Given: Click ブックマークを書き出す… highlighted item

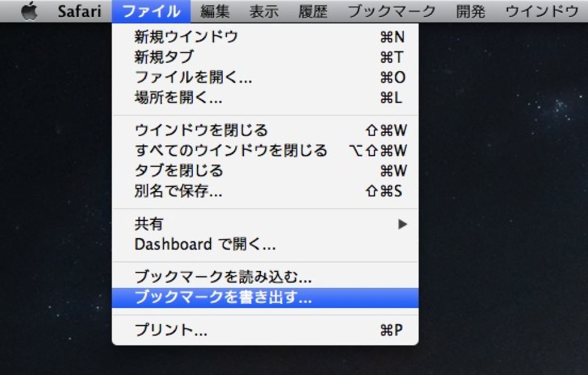Looking at the screenshot, I should pos(265,298).
